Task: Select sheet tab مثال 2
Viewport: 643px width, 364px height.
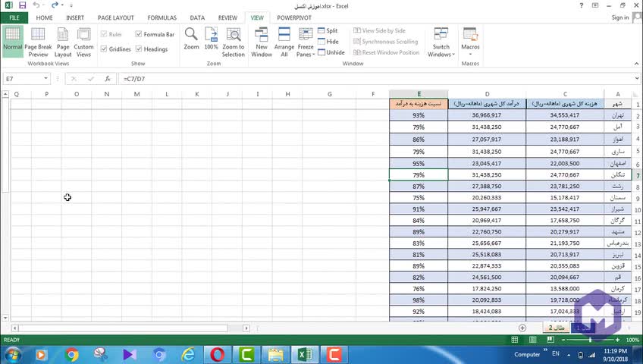Action: point(557,328)
